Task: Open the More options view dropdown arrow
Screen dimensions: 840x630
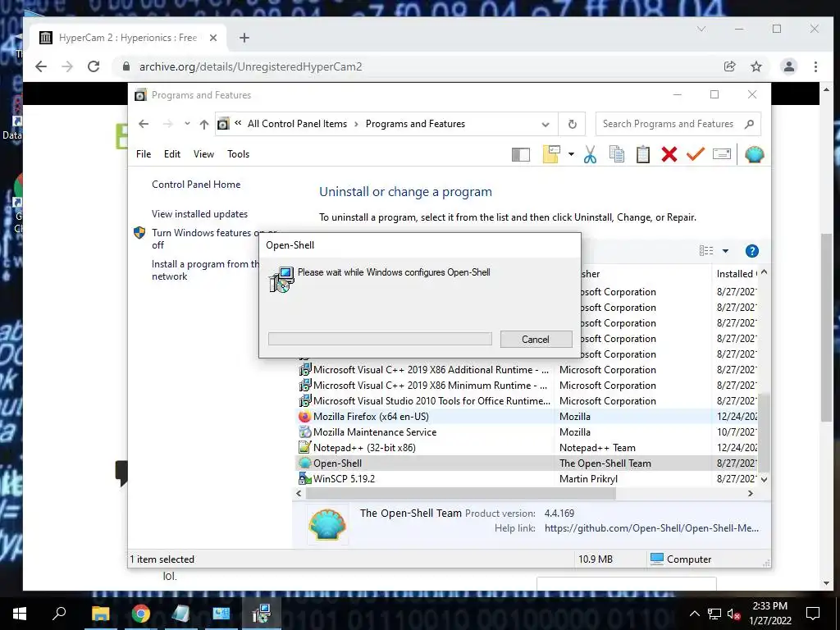Action: point(725,251)
